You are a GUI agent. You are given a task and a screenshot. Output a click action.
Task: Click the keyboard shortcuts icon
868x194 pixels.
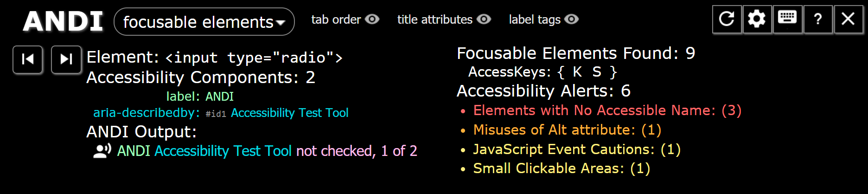pyautogui.click(x=787, y=19)
